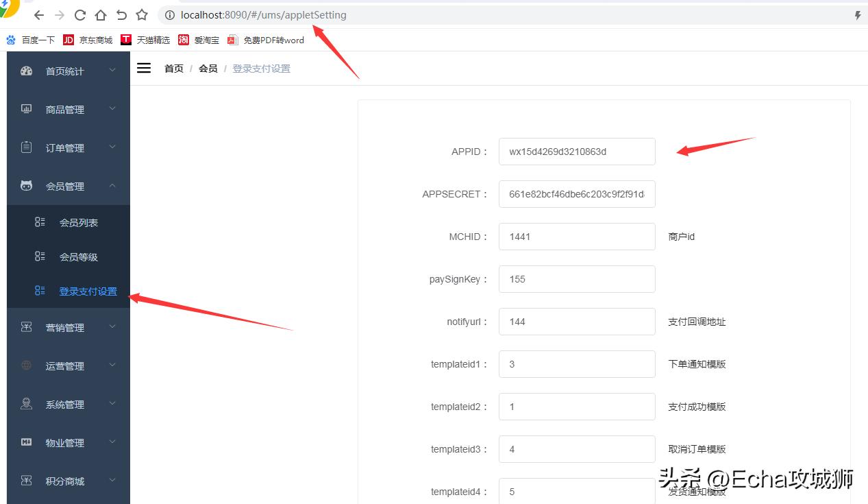Image resolution: width=868 pixels, height=504 pixels.
Task: Click the bookmark star icon in address bar
Action: point(141,14)
